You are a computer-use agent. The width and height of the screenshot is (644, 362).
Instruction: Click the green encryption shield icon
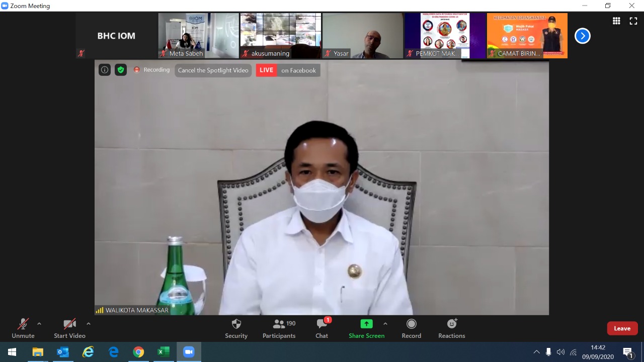(x=121, y=70)
